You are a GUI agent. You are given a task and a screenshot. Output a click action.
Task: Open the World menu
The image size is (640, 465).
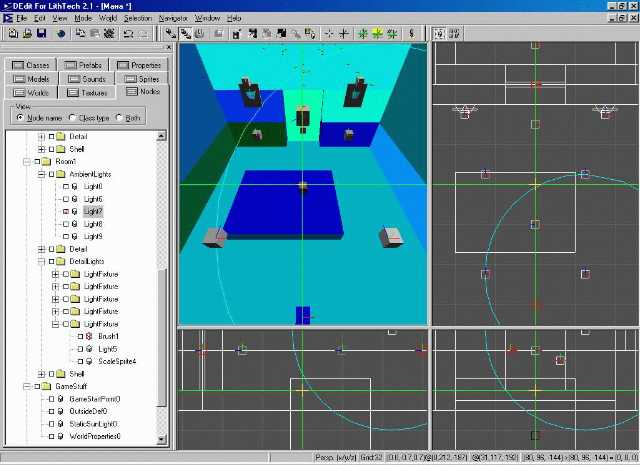(108, 18)
